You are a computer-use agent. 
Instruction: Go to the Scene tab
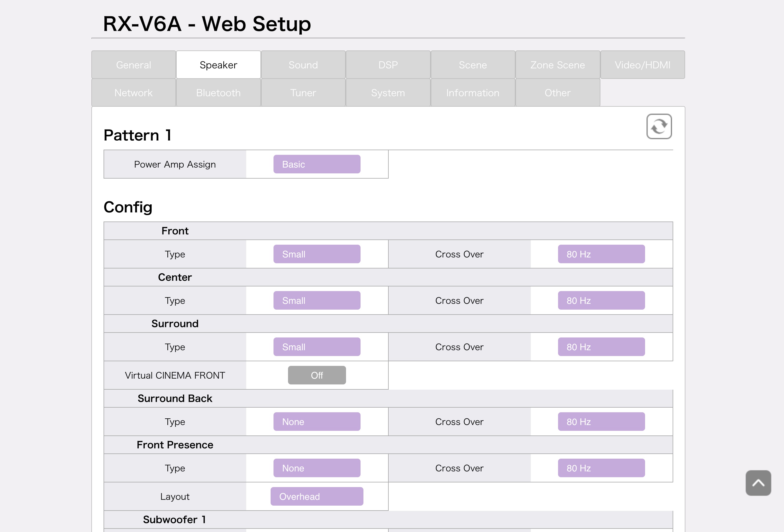coord(473,65)
